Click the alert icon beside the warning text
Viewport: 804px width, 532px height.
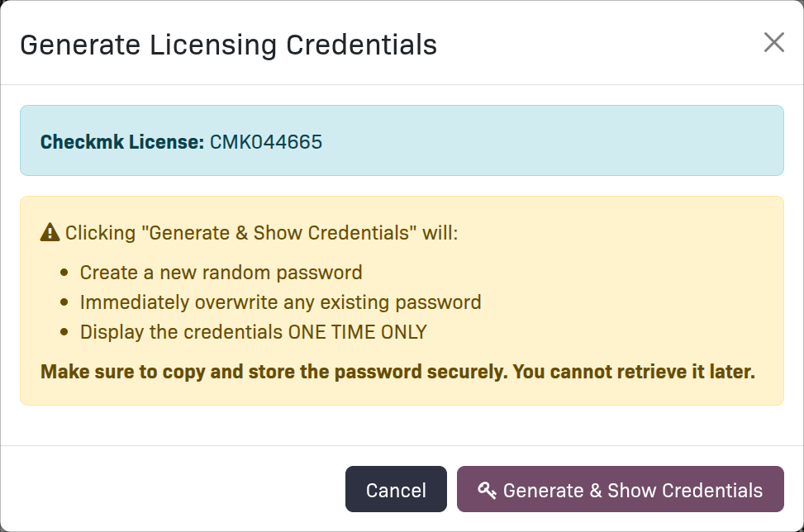pos(51,232)
